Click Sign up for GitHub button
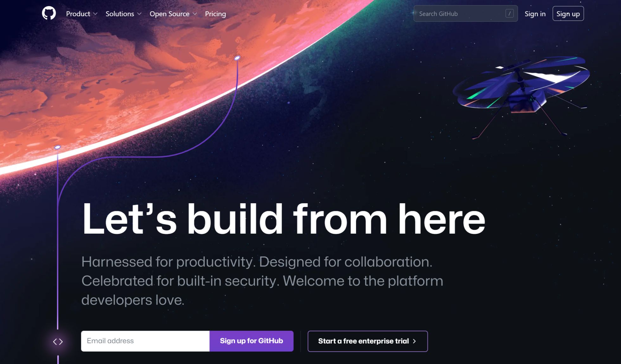 coord(251,341)
